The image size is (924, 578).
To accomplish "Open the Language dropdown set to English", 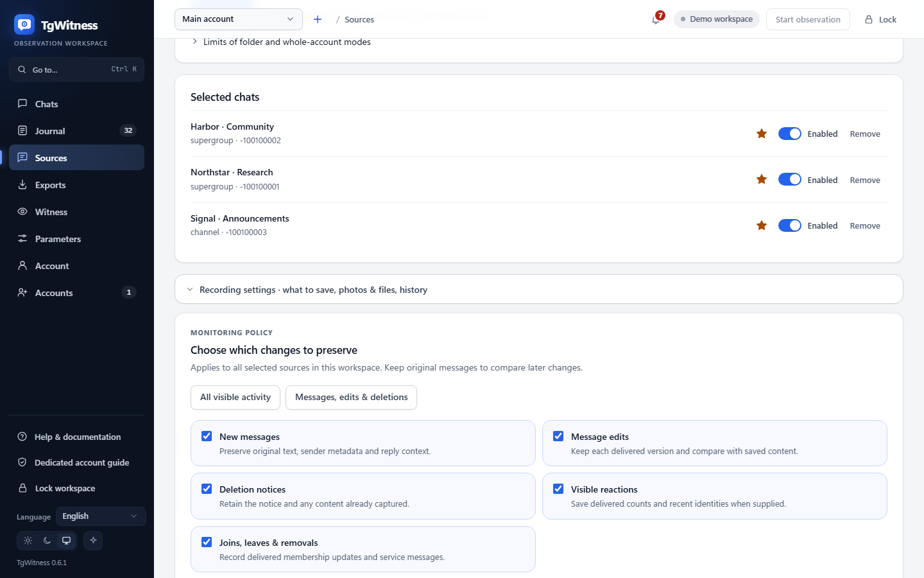I will [101, 516].
